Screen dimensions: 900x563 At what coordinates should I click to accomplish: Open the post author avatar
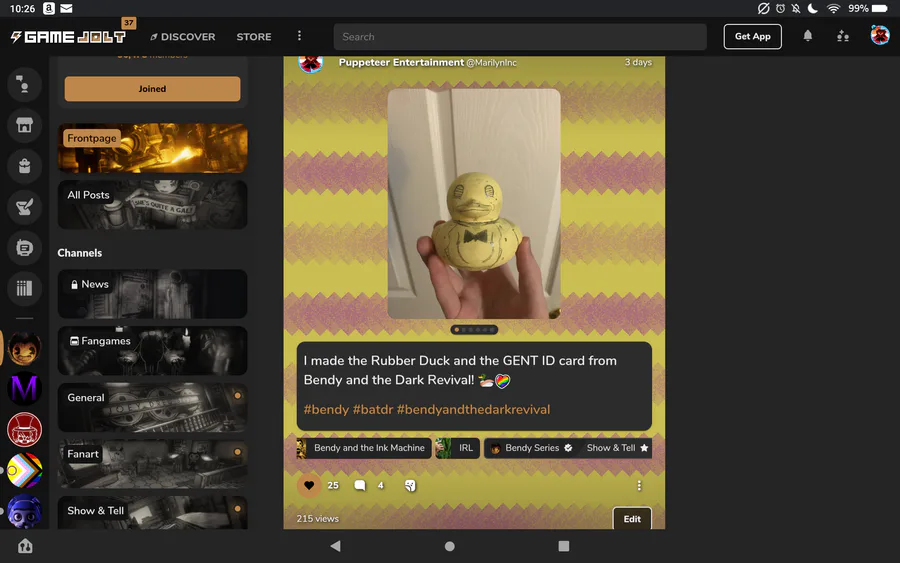(311, 63)
